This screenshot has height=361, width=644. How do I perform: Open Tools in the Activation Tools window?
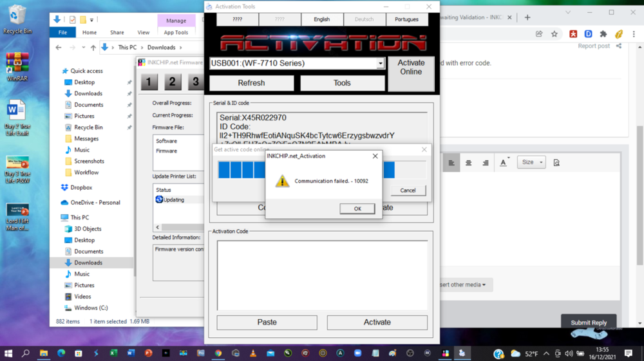coord(342,83)
